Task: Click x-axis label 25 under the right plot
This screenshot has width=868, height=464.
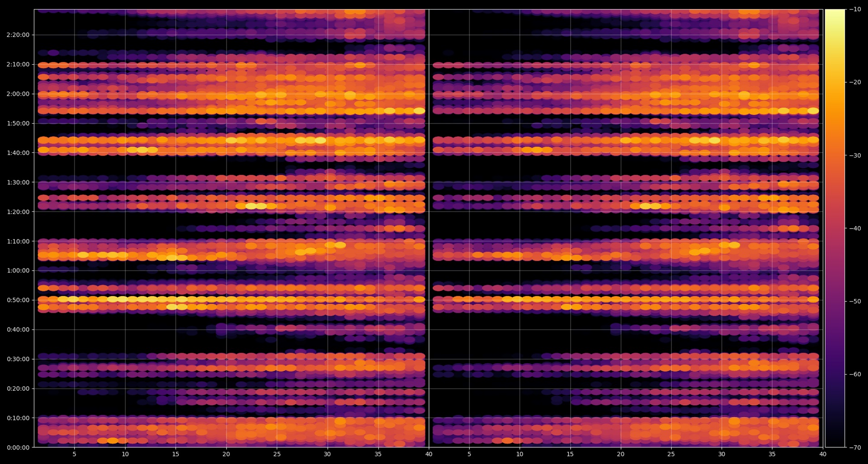Action: pyautogui.click(x=671, y=454)
